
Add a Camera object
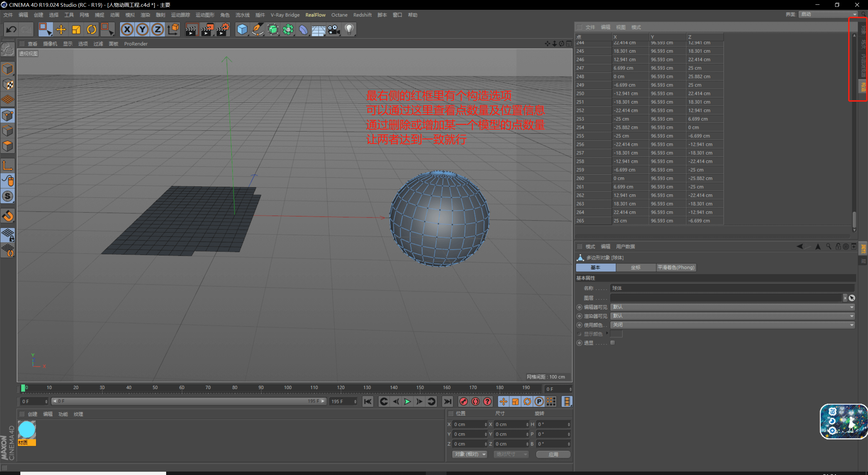pyautogui.click(x=334, y=30)
